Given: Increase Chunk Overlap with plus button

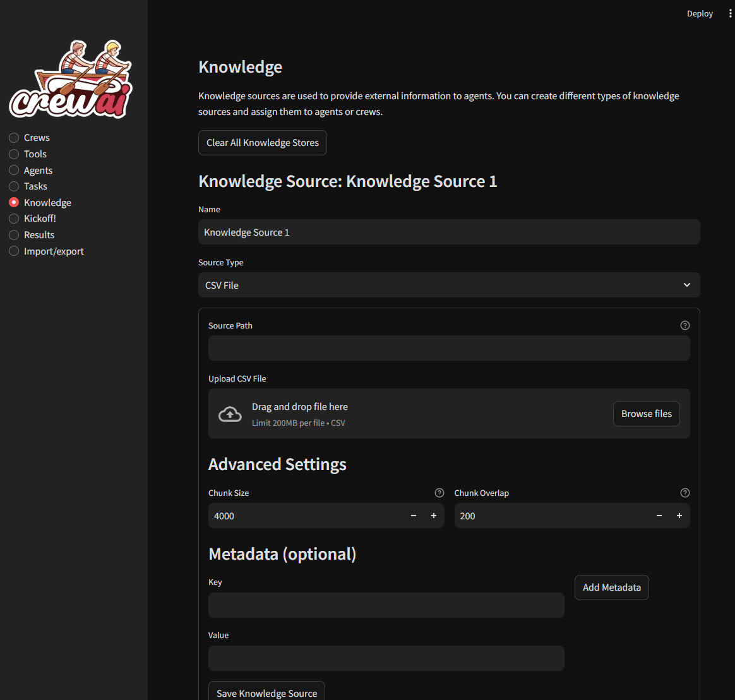Looking at the screenshot, I should [679, 516].
